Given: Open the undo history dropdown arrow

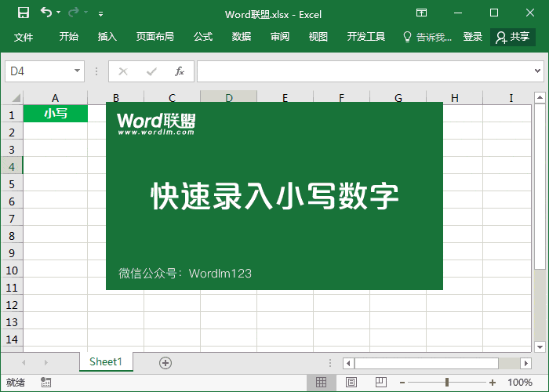Looking at the screenshot, I should coord(59,13).
